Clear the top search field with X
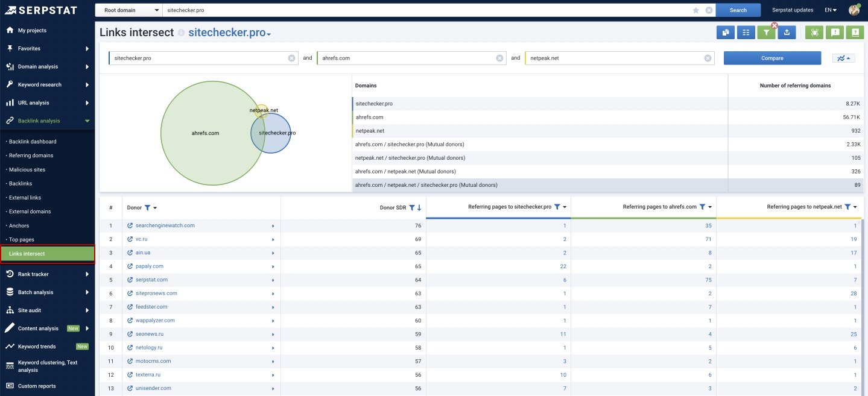Image resolution: width=868 pixels, height=396 pixels. [x=709, y=10]
